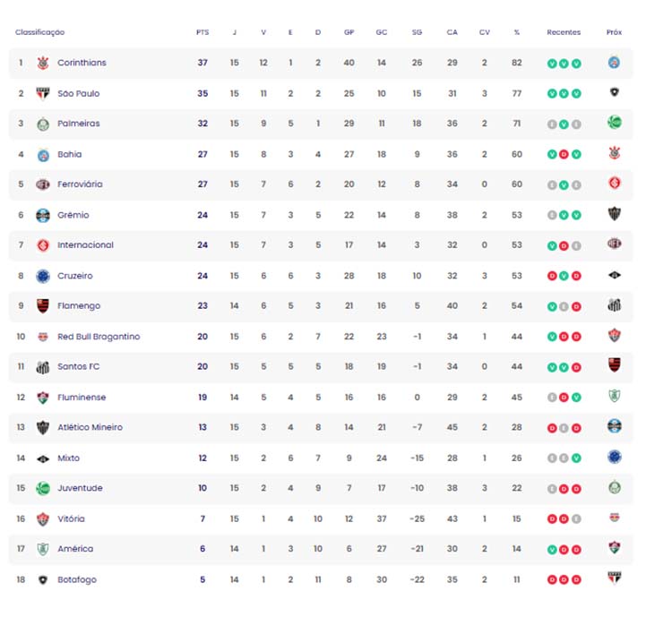Click Palmeiras' first gray draw indicator
Viewport: 672px width, 625px height.
click(552, 124)
